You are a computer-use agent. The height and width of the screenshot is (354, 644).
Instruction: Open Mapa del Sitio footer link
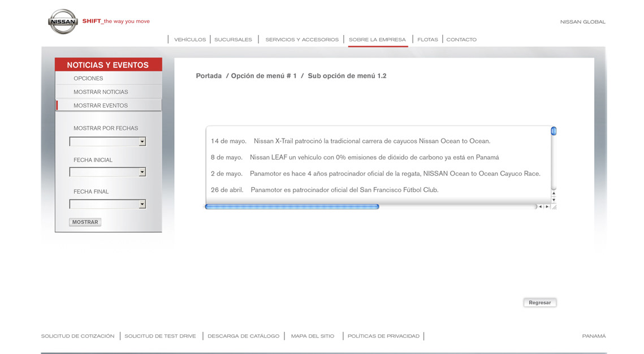313,336
